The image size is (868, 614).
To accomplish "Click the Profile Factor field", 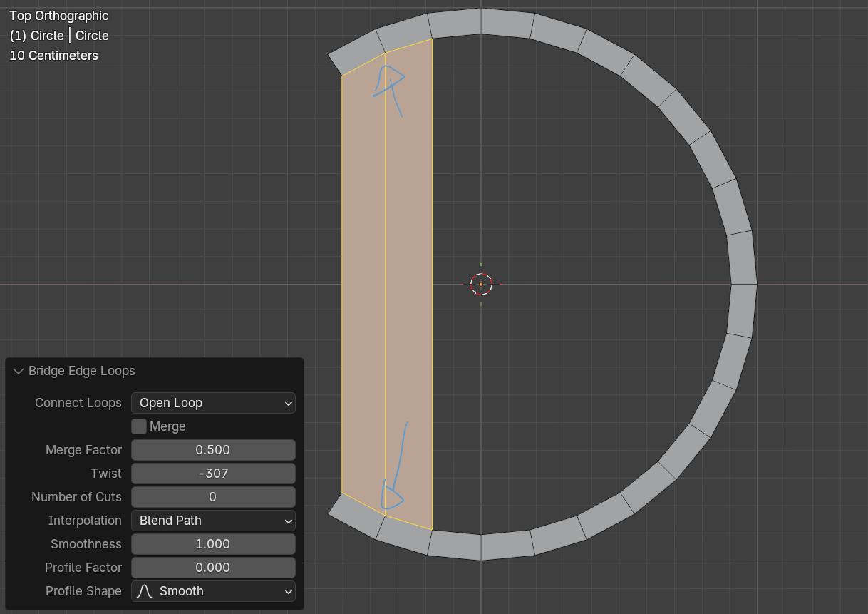I will coord(213,568).
